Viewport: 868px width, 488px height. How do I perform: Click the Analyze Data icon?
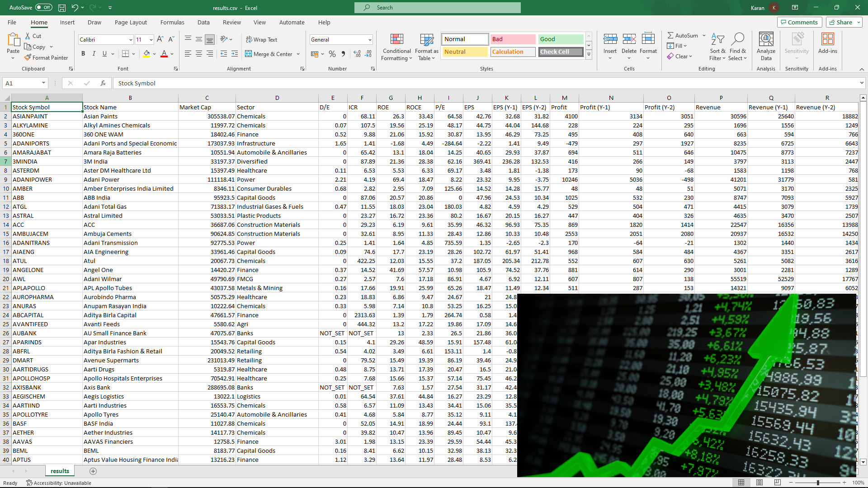(x=766, y=39)
